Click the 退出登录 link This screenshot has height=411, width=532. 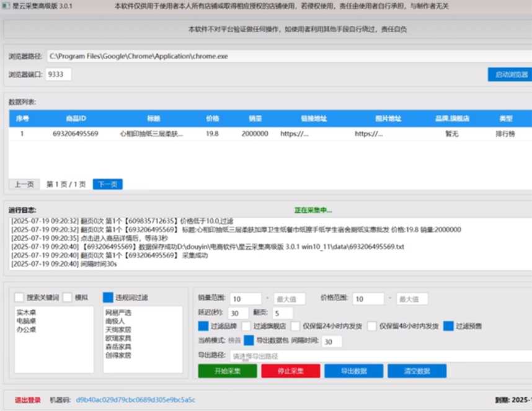[27, 400]
